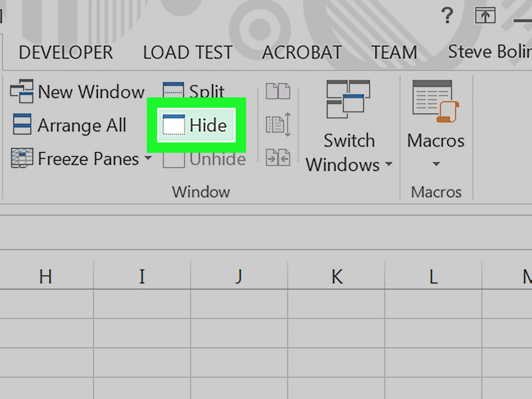The height and width of the screenshot is (399, 532).
Task: Switch to the ACROBAT tab
Action: tap(302, 52)
